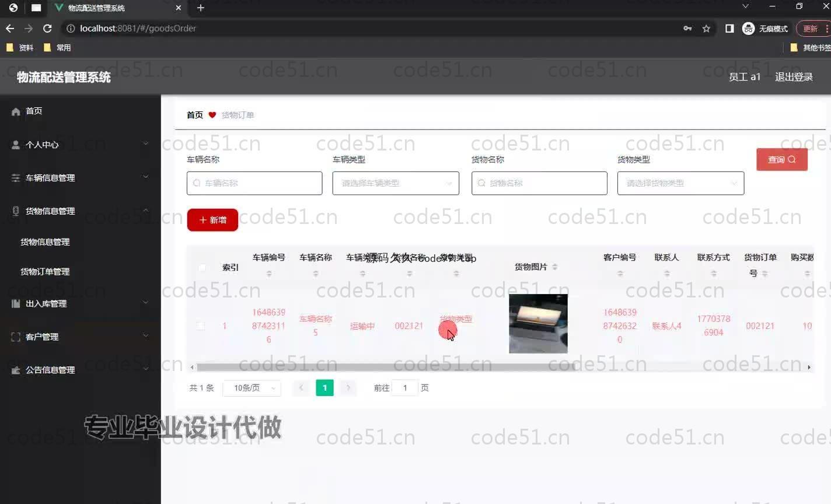The height and width of the screenshot is (504, 831).
Task: Switch to the 物流配送管理系统 browser tab
Action: (117, 8)
